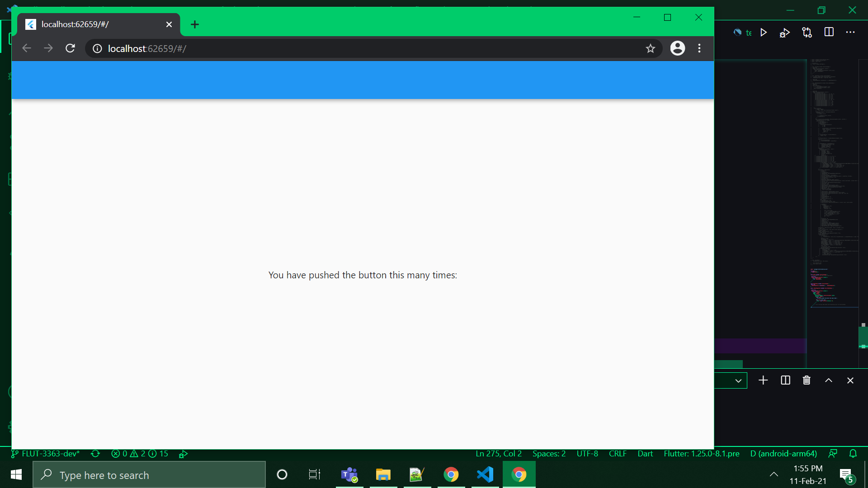Open VS Code editor more actions menu

pos(850,32)
